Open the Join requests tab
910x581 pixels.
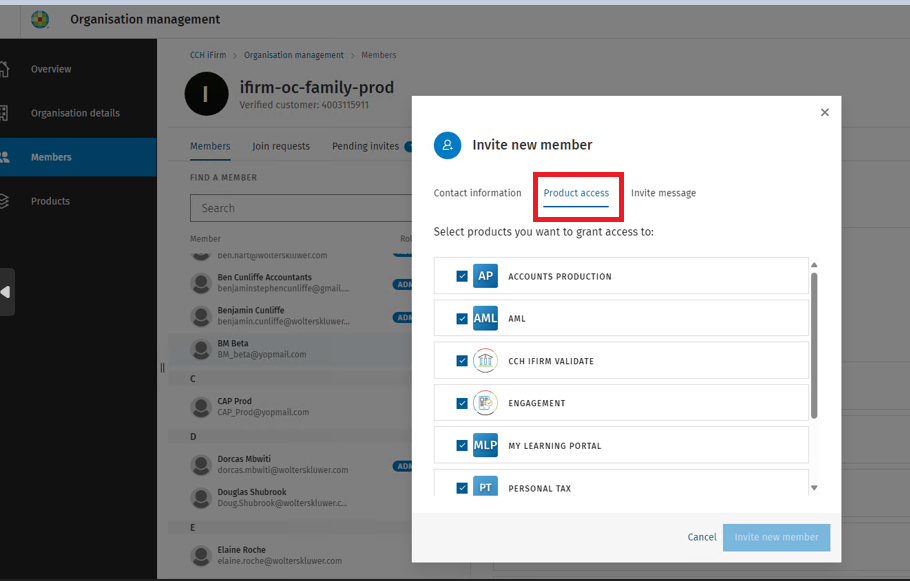click(x=281, y=146)
